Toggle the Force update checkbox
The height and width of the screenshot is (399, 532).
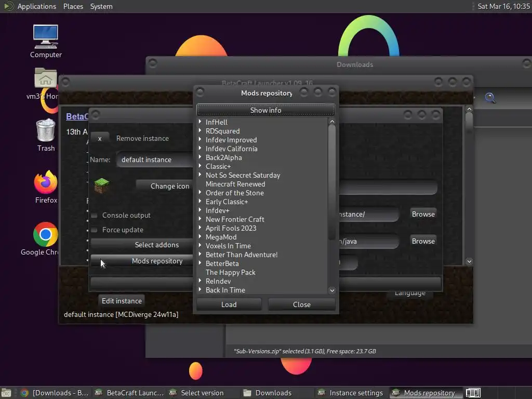[x=95, y=230]
